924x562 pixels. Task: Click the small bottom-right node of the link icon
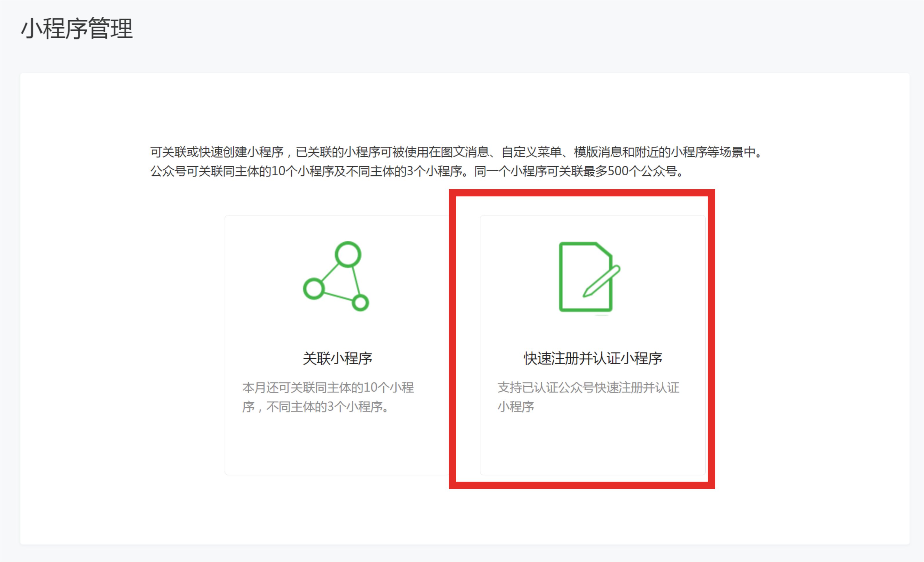click(360, 303)
